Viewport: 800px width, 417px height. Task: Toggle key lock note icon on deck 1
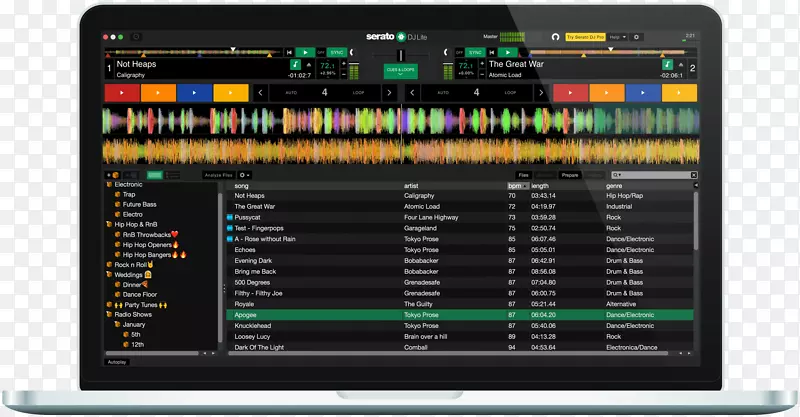pyautogui.click(x=295, y=64)
